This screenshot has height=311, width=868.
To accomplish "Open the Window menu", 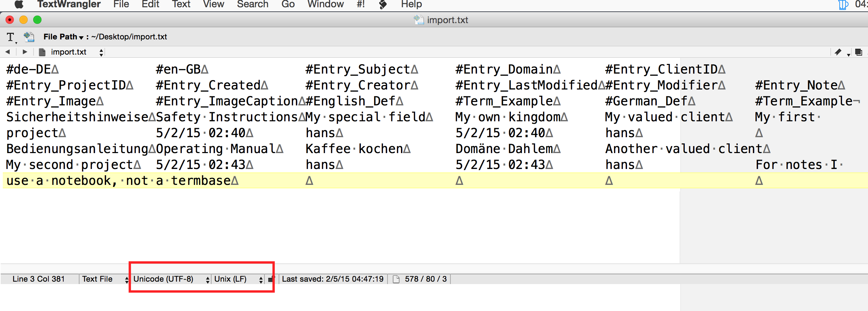I will (x=325, y=4).
